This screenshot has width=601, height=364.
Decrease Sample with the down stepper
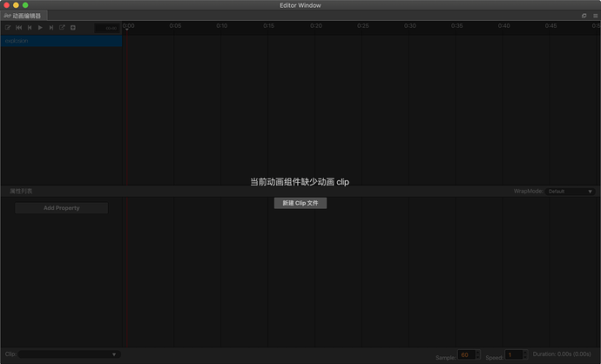[477, 357]
